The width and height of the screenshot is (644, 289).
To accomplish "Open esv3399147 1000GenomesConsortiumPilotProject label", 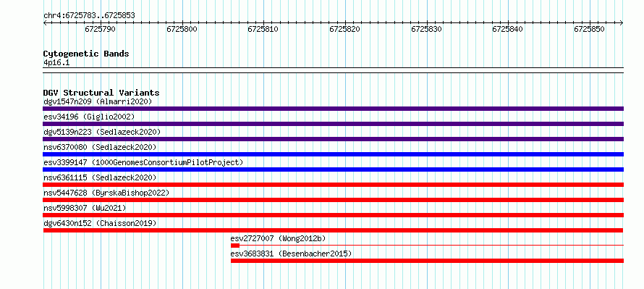I will (143, 162).
